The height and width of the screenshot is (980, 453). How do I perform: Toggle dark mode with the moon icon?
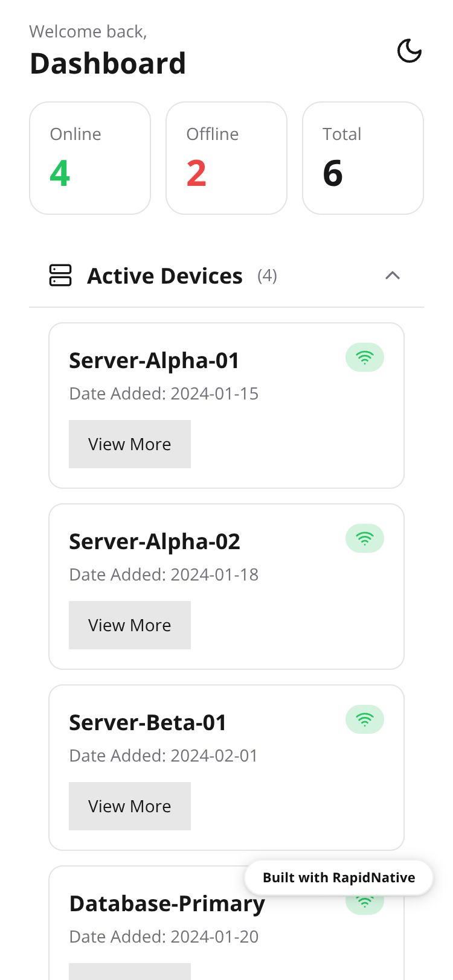point(409,51)
